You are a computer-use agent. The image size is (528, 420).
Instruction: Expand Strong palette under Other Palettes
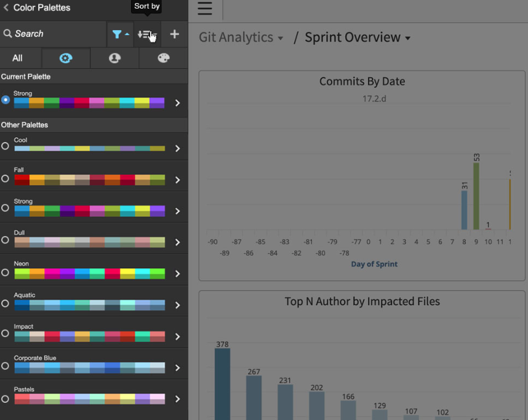[x=177, y=211]
